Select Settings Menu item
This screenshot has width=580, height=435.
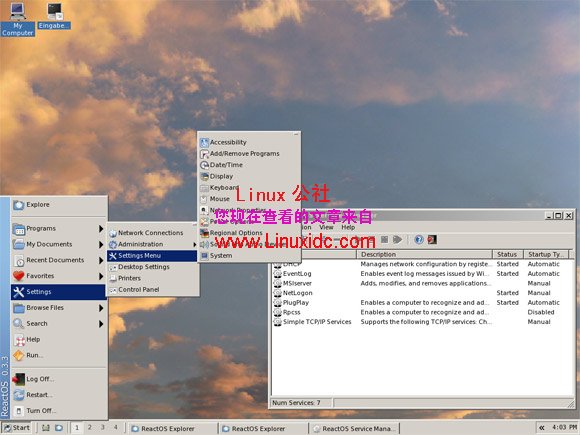click(x=152, y=256)
